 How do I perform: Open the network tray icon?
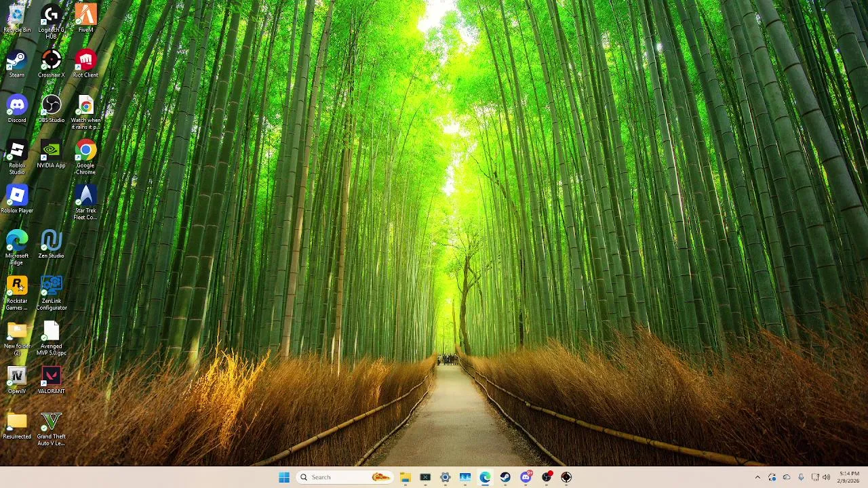point(815,477)
